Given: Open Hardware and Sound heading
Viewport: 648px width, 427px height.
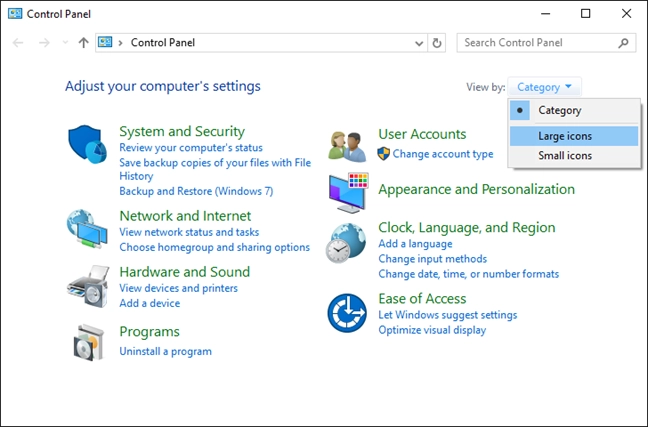Looking at the screenshot, I should pos(185,272).
